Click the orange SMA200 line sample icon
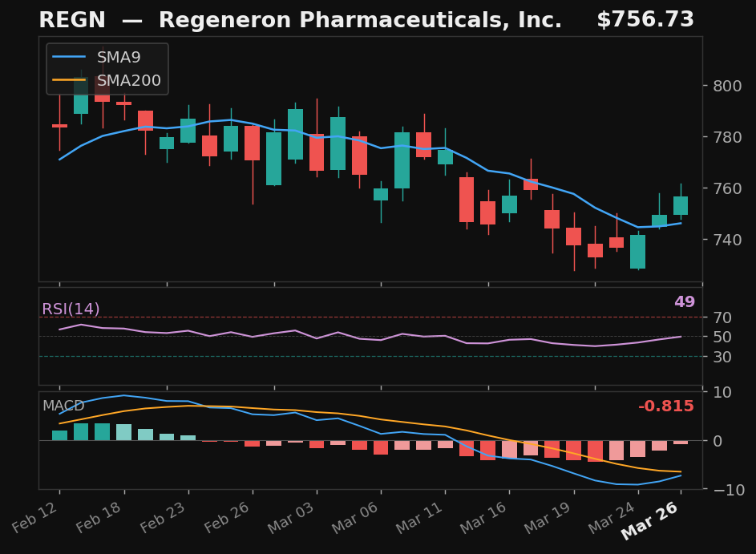Viewport: 756px width, 554px height. tap(68, 80)
